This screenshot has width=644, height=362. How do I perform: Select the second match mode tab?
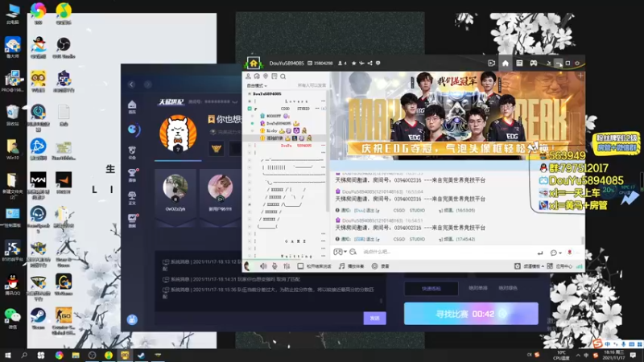point(477,288)
